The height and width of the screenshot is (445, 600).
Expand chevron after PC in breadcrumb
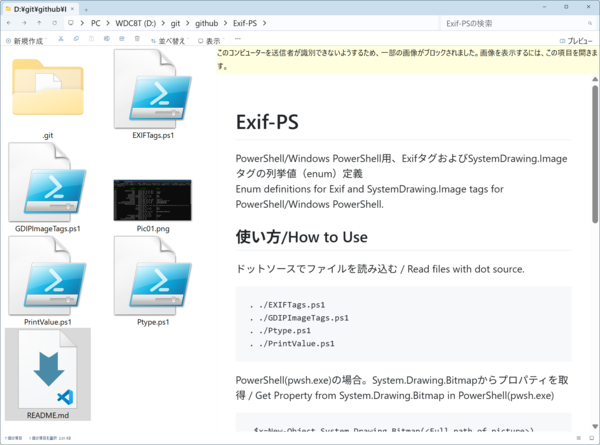coord(108,23)
